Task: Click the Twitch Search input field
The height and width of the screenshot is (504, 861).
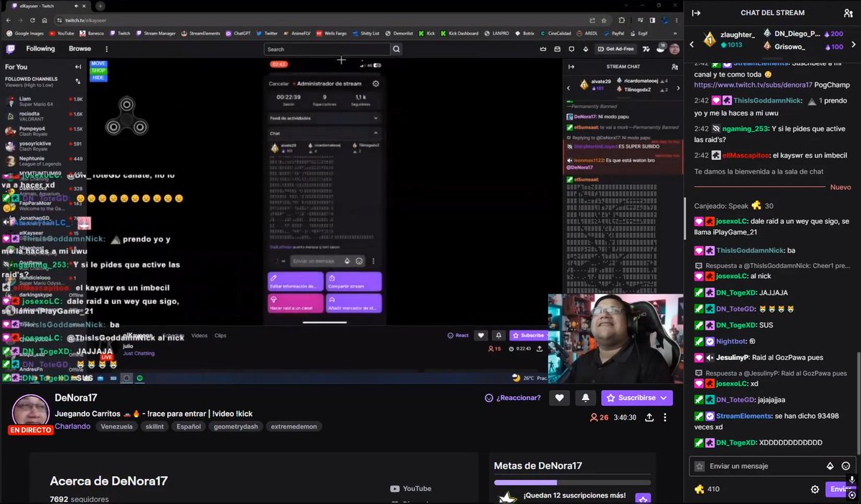Action: click(x=327, y=49)
